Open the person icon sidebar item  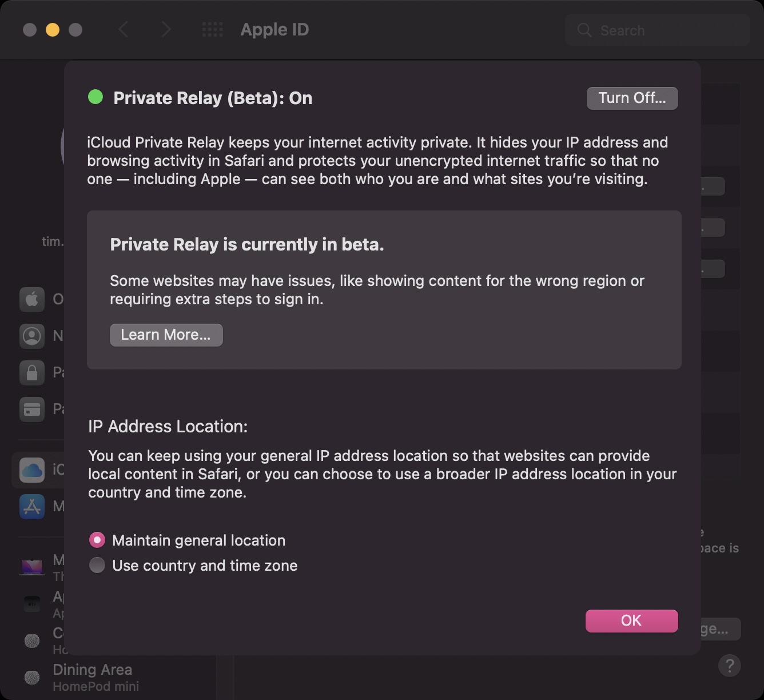click(x=32, y=336)
